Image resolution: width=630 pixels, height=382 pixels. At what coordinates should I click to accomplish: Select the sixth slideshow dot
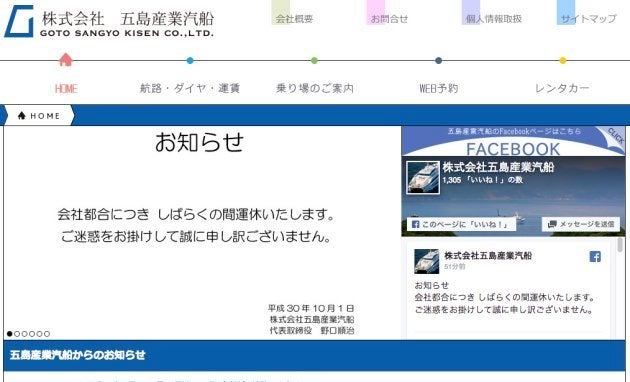[x=47, y=334]
